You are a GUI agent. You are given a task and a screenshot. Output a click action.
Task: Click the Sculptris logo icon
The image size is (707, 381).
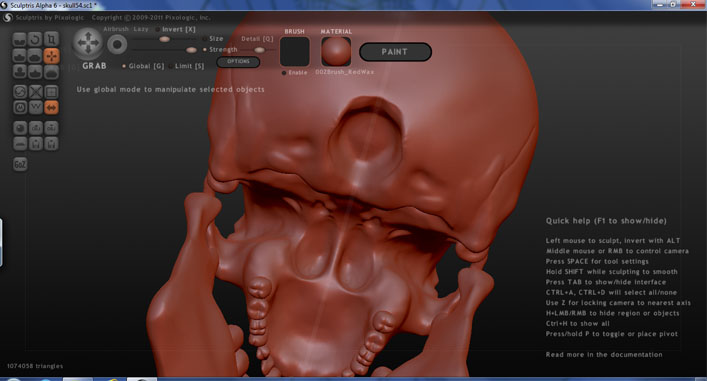tap(7, 18)
